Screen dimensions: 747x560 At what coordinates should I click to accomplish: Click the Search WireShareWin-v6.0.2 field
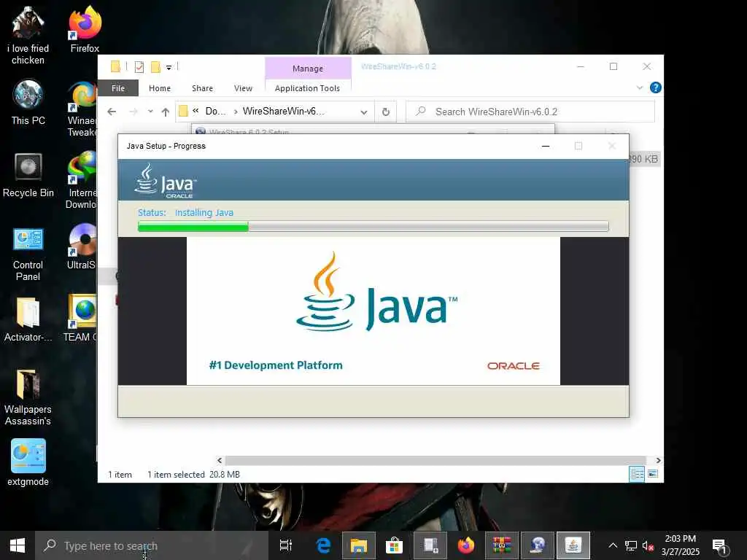click(530, 112)
